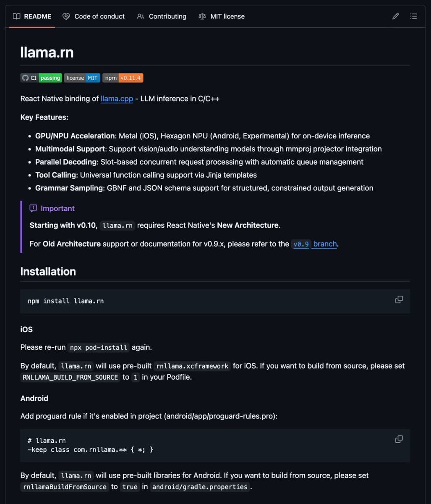
Task: Click the license MIT badge
Action: pyautogui.click(x=82, y=78)
